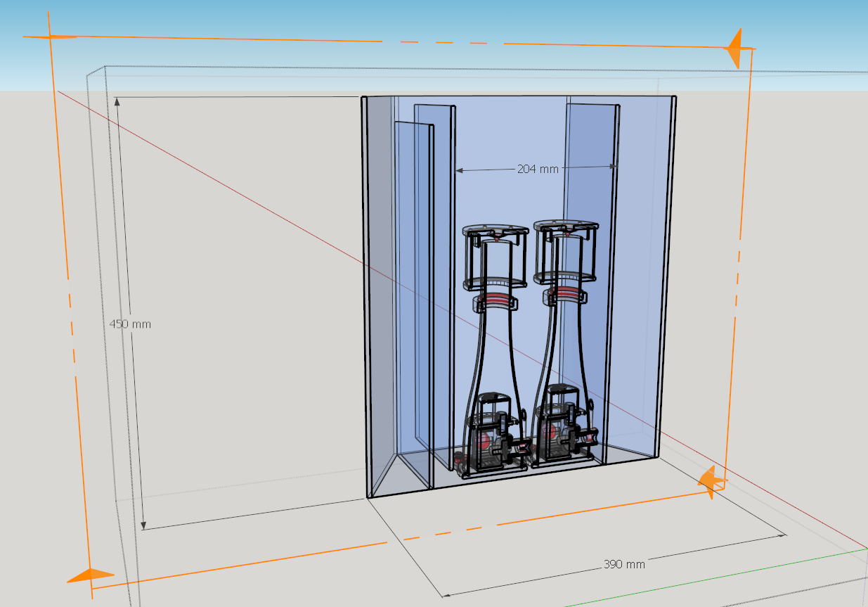Click the bottom-right orange section plane arrow
This screenshot has height=607, width=868.
tap(712, 482)
